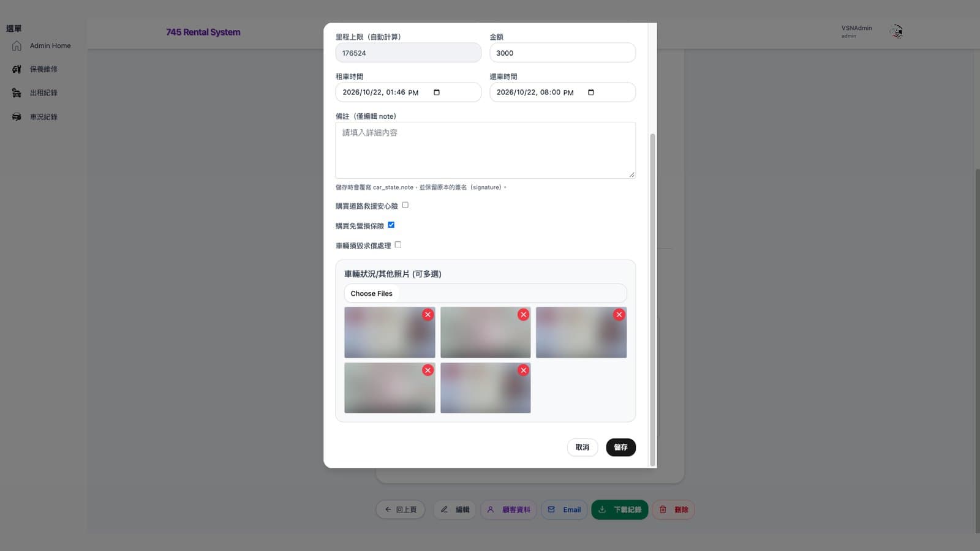Click the car condition (車況紀錄) sidebar icon

(x=17, y=117)
